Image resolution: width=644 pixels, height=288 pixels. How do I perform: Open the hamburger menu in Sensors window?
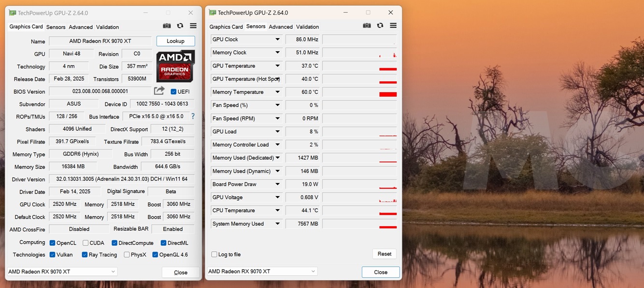tap(393, 26)
